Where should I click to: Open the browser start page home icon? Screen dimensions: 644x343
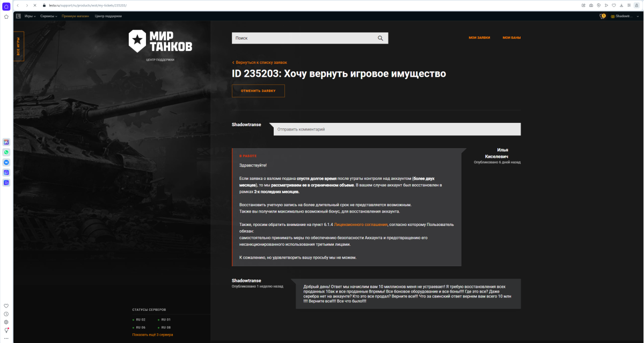click(6, 5)
